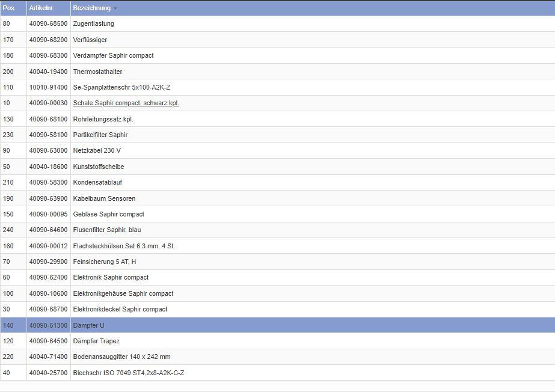Viewport: 555px width, 392px height.
Task: Sort table by Pos. column header
Action: [9, 8]
